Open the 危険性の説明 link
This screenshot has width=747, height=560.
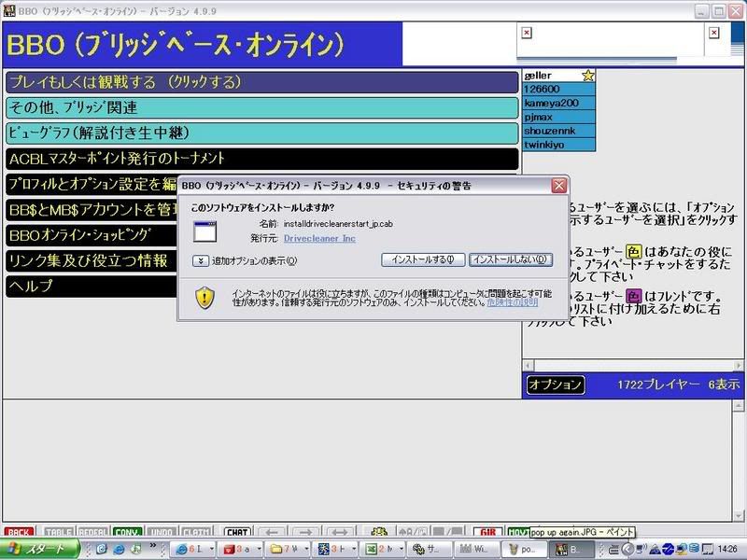pyautogui.click(x=512, y=302)
